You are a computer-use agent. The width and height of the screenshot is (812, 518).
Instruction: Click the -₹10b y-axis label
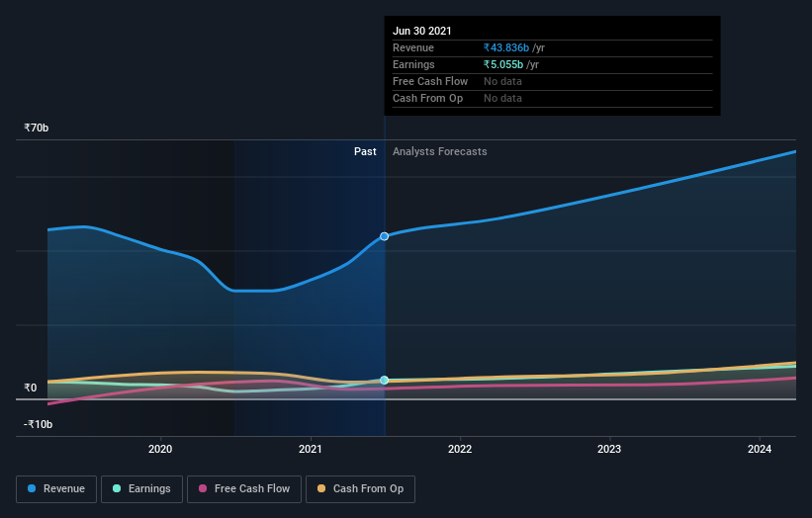(x=39, y=424)
